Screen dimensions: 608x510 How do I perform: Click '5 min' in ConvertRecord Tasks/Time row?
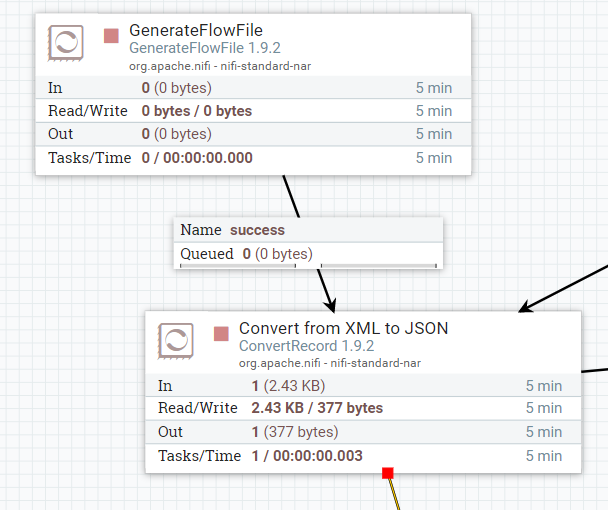click(x=544, y=456)
